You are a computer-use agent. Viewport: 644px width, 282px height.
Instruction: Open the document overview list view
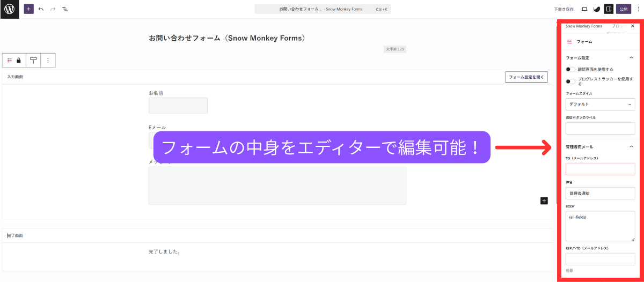point(65,9)
